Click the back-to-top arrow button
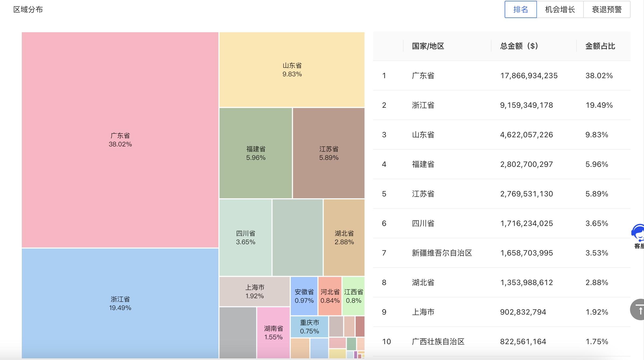Viewport: 644px width, 360px height. (639, 309)
